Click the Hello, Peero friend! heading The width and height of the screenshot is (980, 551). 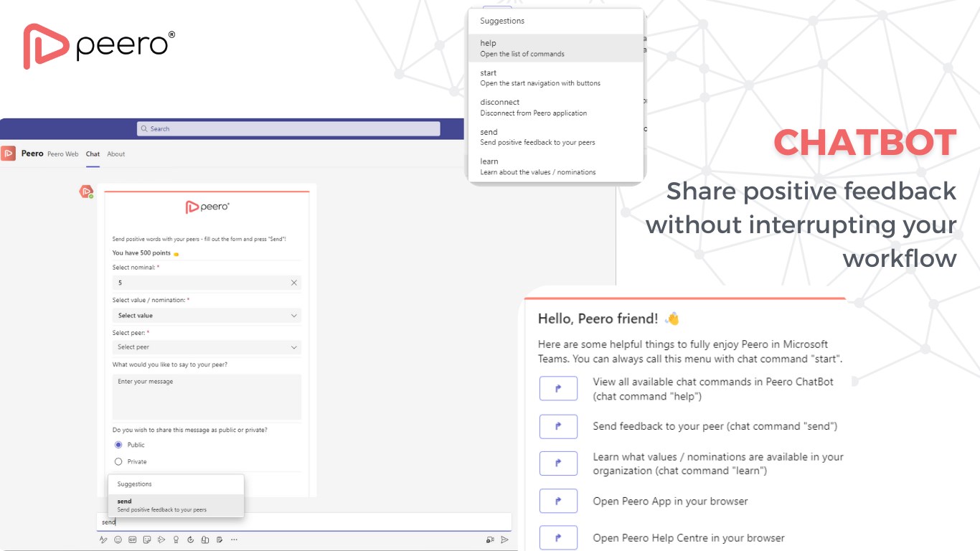[x=608, y=319]
